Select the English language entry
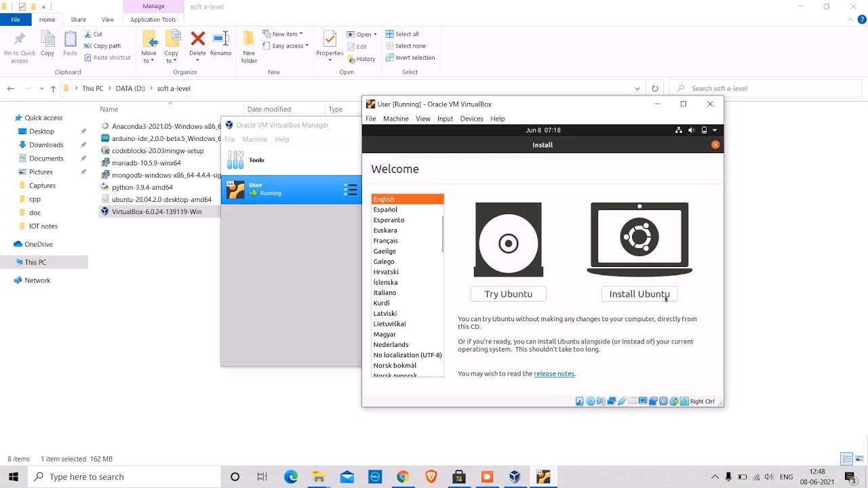This screenshot has height=488, width=868. click(x=408, y=199)
